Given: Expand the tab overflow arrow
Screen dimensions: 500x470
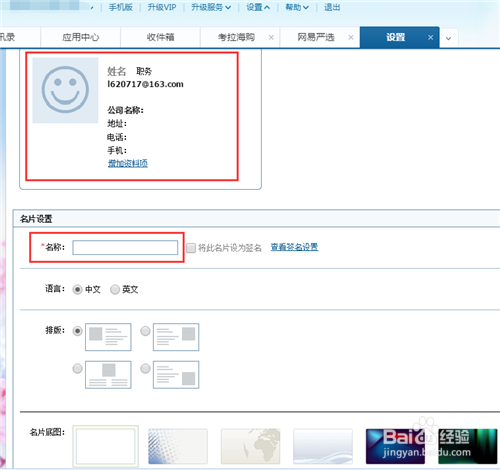Looking at the screenshot, I should 449,38.
